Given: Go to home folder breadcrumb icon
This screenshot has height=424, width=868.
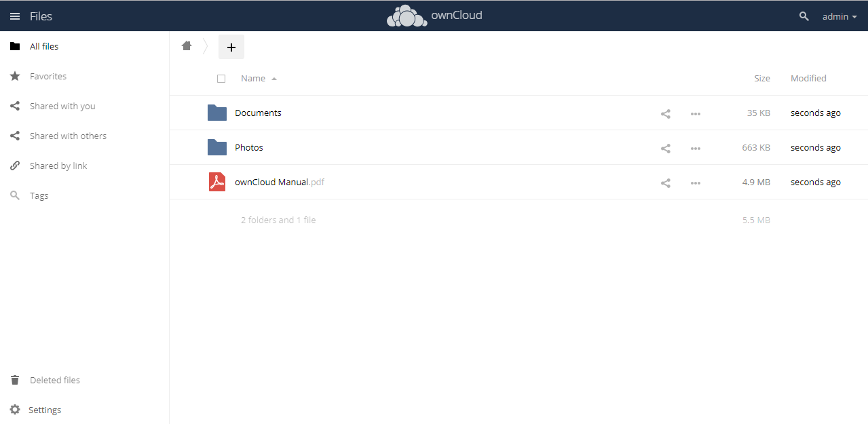Looking at the screenshot, I should [187, 46].
